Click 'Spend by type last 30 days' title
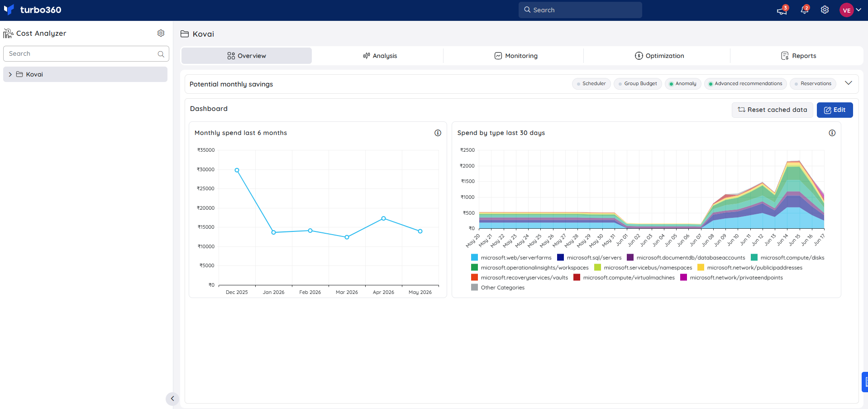 pyautogui.click(x=501, y=133)
